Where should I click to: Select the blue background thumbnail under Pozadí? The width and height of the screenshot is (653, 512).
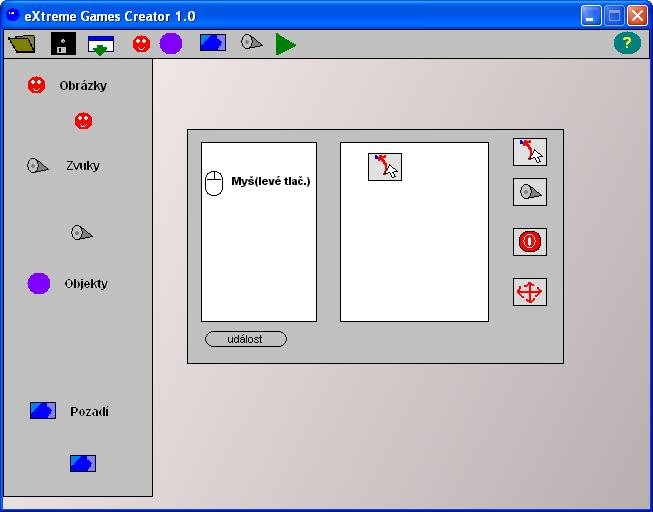pos(82,463)
